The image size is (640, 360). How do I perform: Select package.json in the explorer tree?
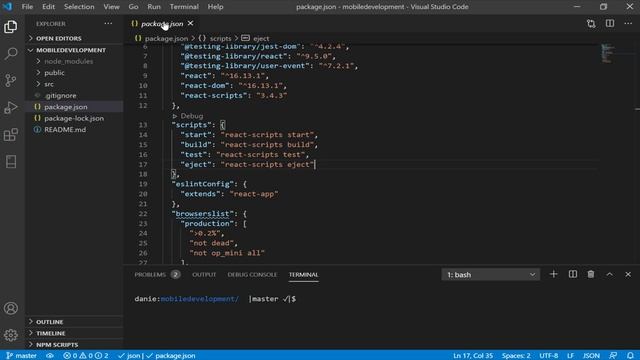click(x=74, y=107)
